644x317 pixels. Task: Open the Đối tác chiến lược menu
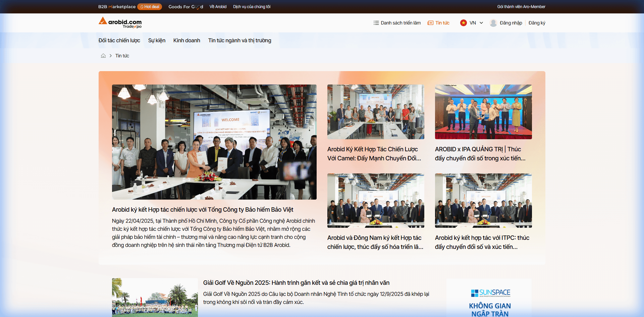pos(119,40)
